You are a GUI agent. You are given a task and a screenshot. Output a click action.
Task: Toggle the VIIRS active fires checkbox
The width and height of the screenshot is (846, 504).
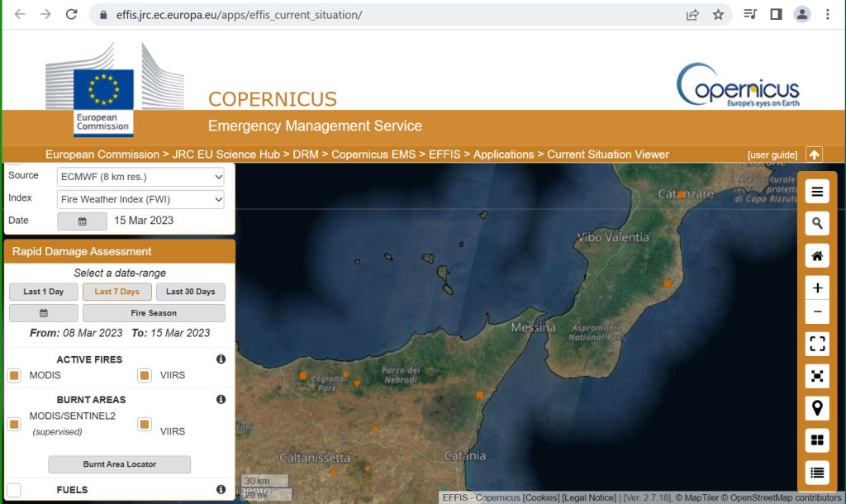(145, 376)
